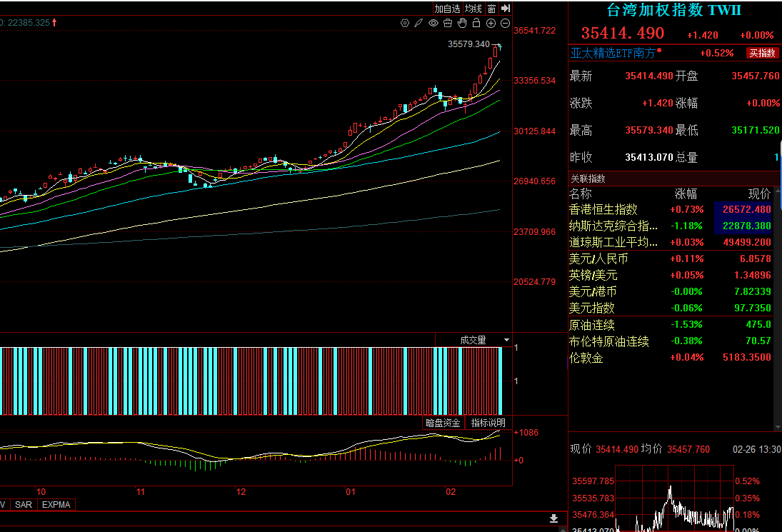Select the hand pan tool
Image resolution: width=782 pixels, height=532 pixels.
coord(462,23)
